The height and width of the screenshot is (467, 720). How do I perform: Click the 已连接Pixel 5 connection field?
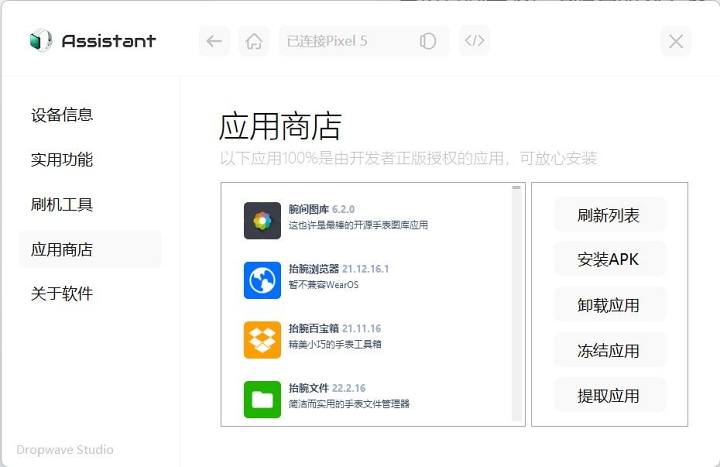coord(364,41)
